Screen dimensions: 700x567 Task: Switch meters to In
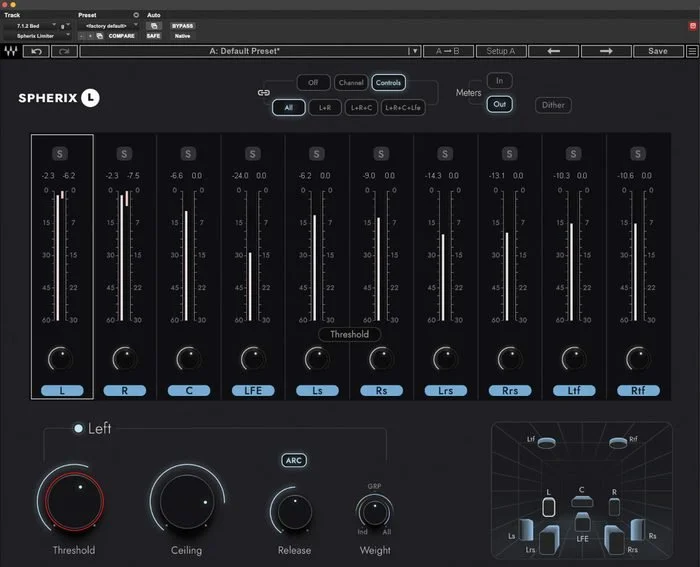pos(500,81)
